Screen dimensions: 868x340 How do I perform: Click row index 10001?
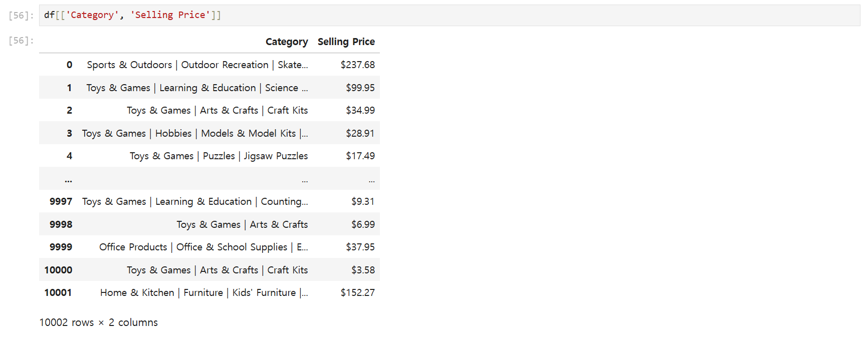tap(58, 292)
